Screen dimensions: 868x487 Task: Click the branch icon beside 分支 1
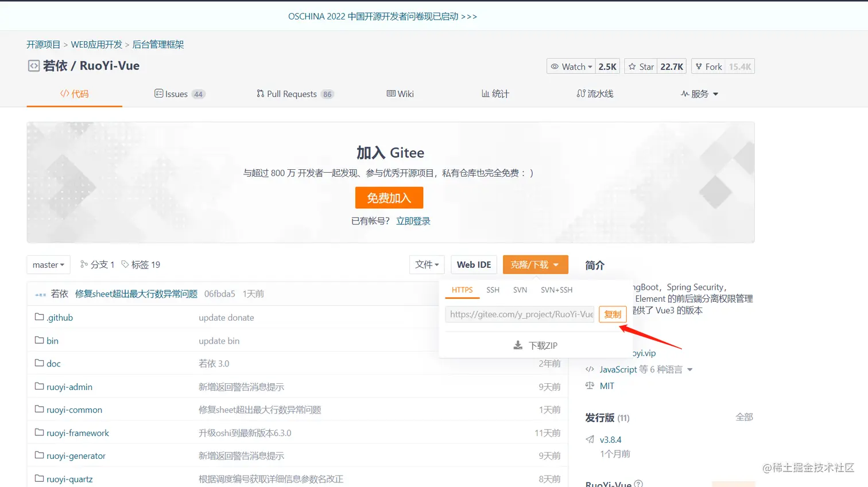tap(84, 264)
